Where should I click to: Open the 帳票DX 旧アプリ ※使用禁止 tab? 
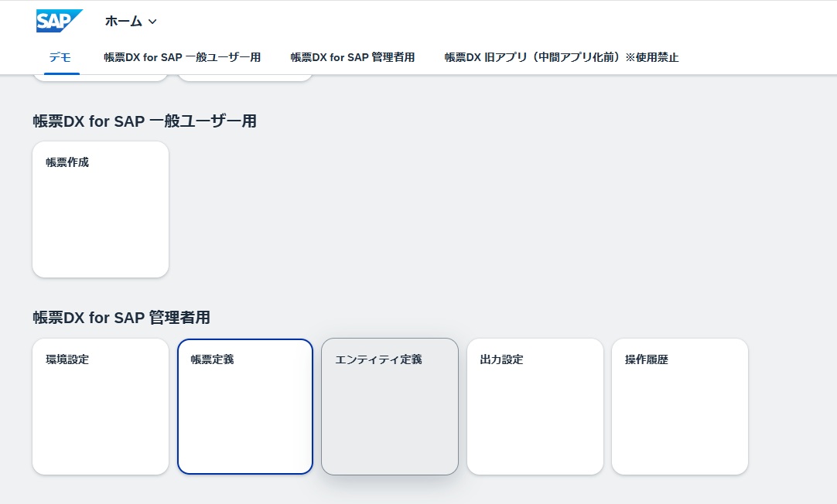561,57
